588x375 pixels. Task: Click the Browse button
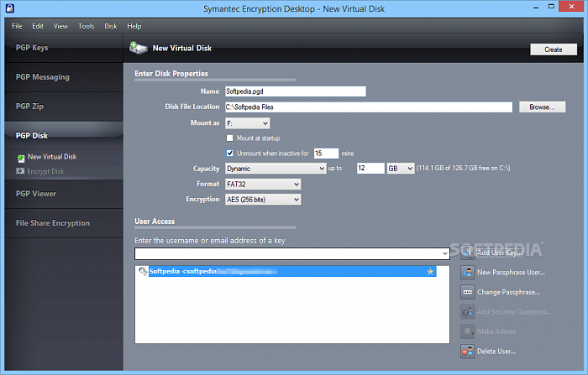pyautogui.click(x=542, y=107)
